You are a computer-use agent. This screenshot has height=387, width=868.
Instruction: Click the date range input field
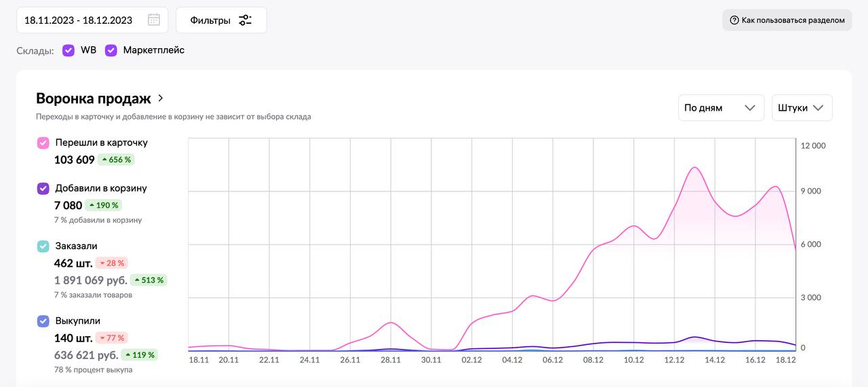(79, 20)
